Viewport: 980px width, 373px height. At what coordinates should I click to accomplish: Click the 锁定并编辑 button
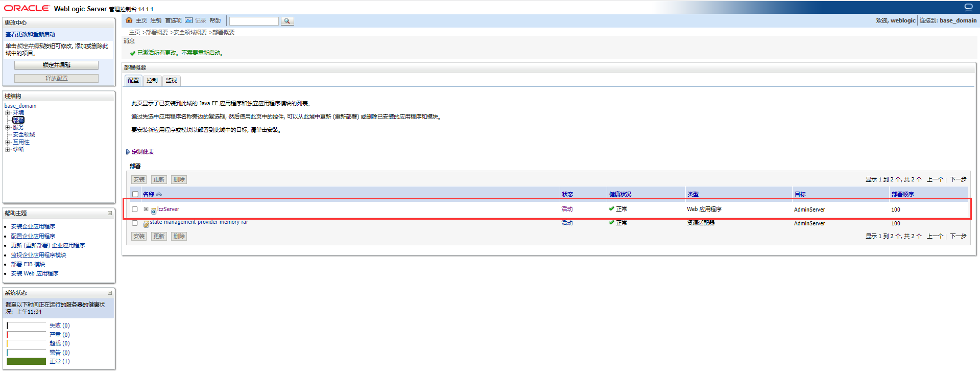[56, 65]
